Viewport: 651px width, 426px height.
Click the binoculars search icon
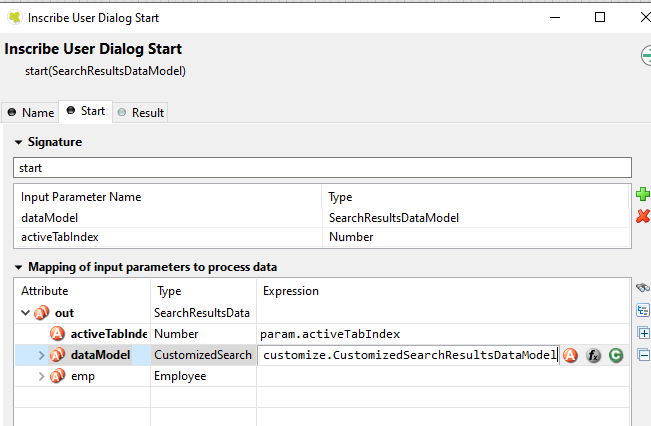[643, 288]
